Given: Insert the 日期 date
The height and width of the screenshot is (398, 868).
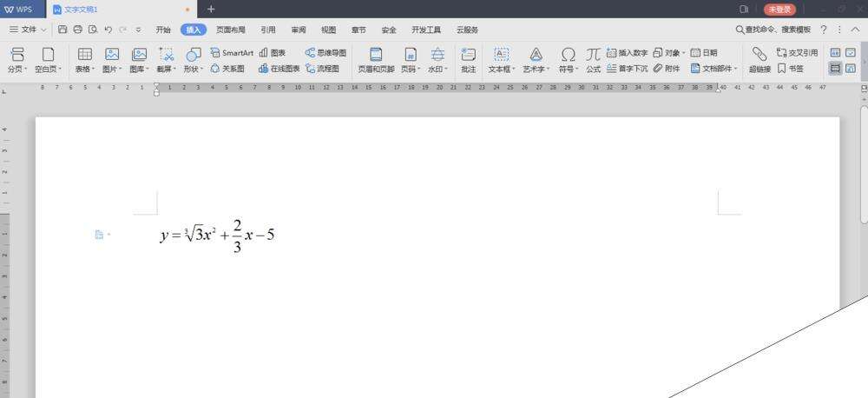Looking at the screenshot, I should [704, 53].
